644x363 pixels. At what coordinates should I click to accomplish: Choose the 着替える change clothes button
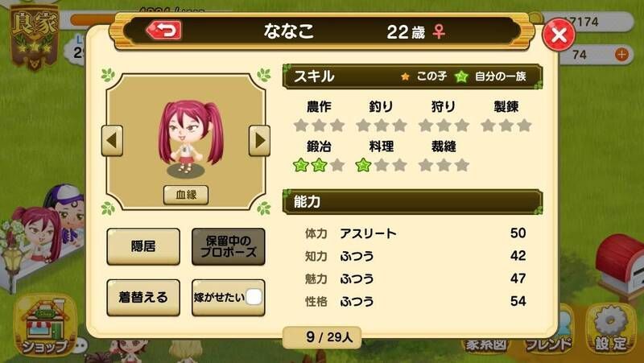143,297
